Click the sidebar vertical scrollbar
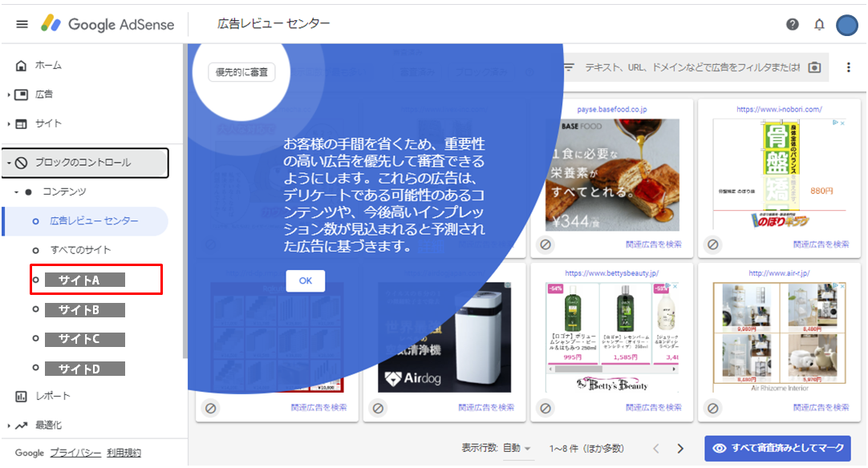 pyautogui.click(x=185, y=201)
